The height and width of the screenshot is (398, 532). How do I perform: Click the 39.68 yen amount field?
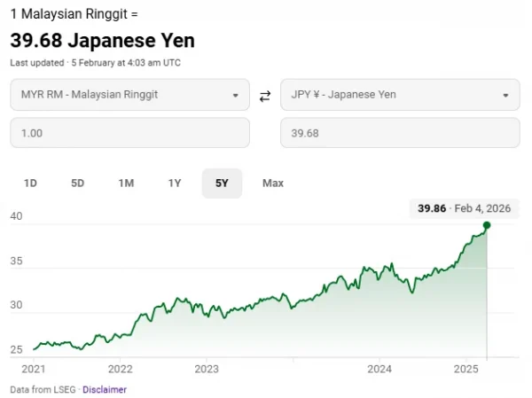[399, 133]
